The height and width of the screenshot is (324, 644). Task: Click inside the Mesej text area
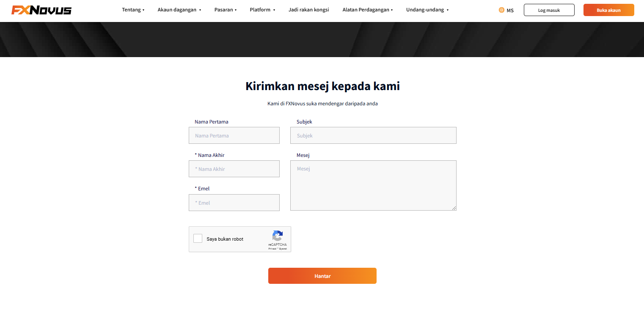373,185
